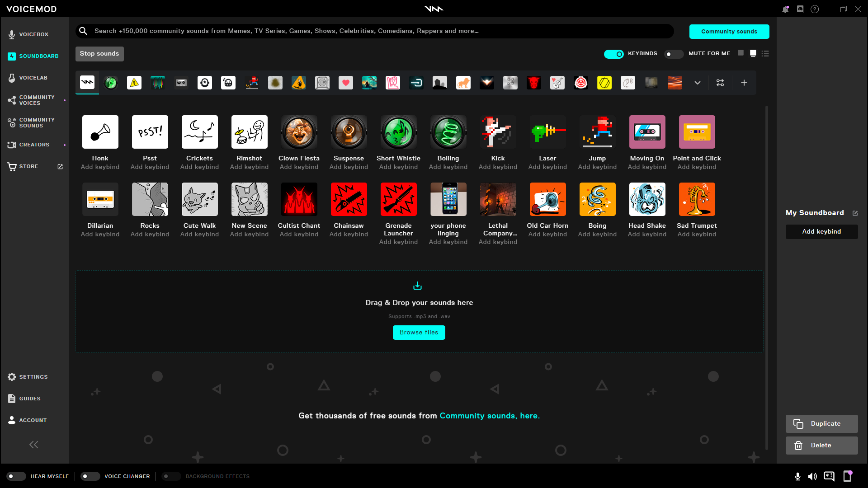Click the add new soundboard plus icon
The height and width of the screenshot is (488, 868).
pos(744,83)
